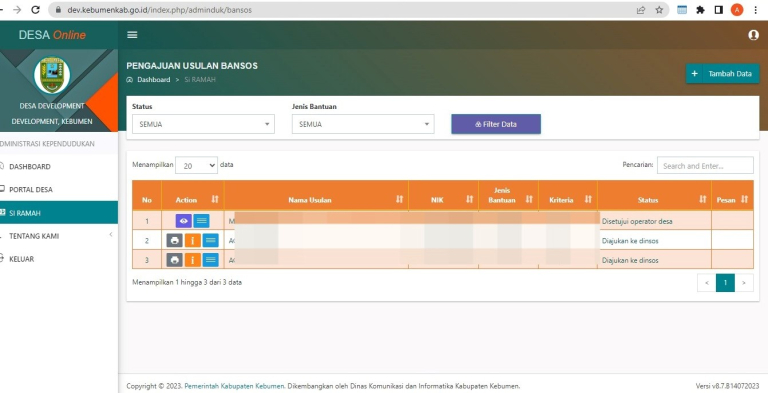Viewport: 768px width, 393px height.
Task: Open the browser extensions puzzle icon
Action: (700, 10)
